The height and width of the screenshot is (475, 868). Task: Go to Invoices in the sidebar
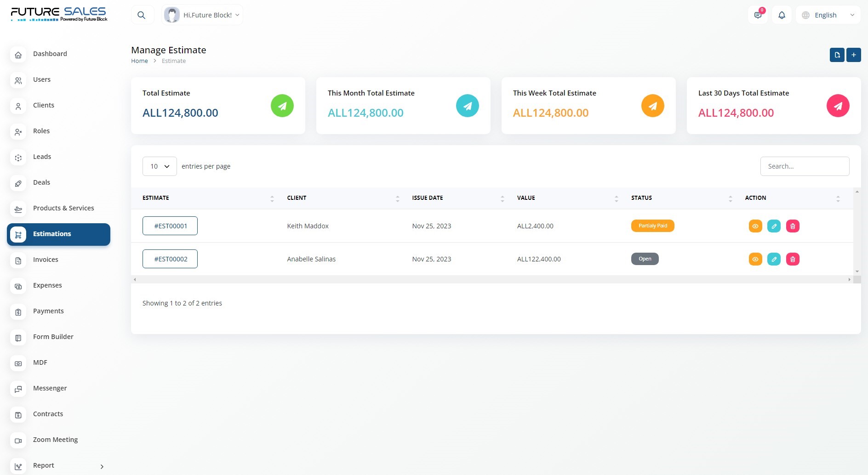[x=46, y=260]
